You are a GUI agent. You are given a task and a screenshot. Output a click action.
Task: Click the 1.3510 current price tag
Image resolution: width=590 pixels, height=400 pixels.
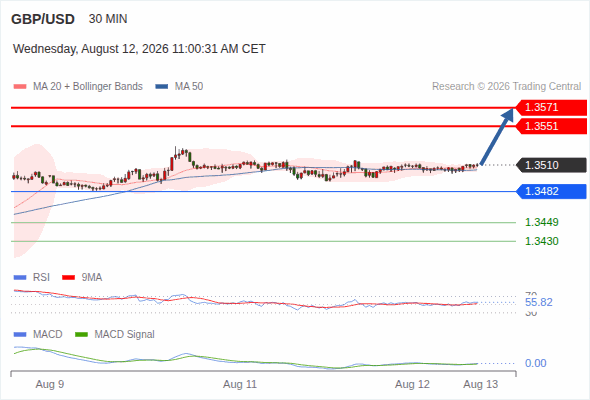pos(551,165)
